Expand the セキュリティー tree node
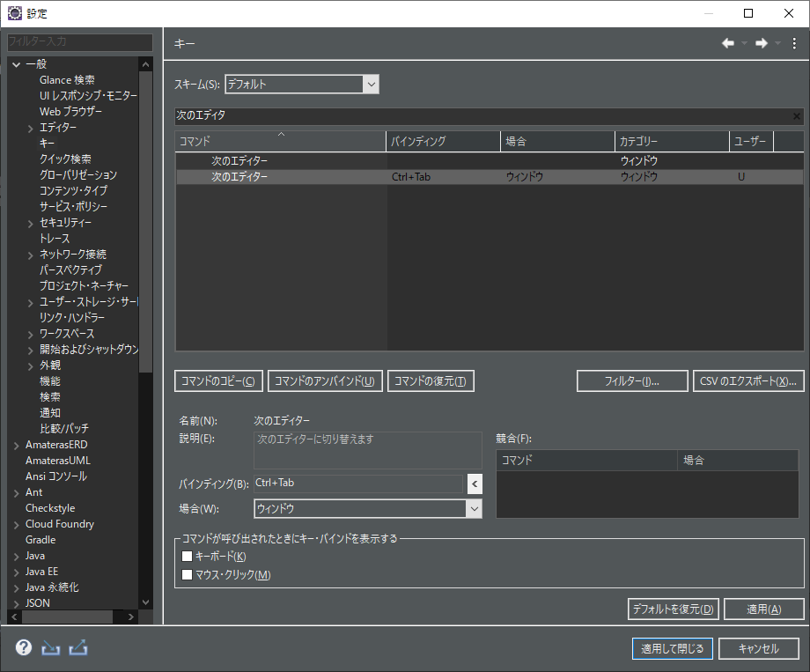 31,224
